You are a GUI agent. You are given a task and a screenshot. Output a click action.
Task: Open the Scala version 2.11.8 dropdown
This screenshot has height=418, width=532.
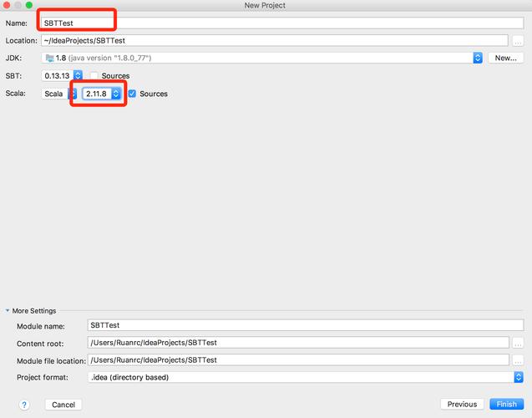point(101,94)
